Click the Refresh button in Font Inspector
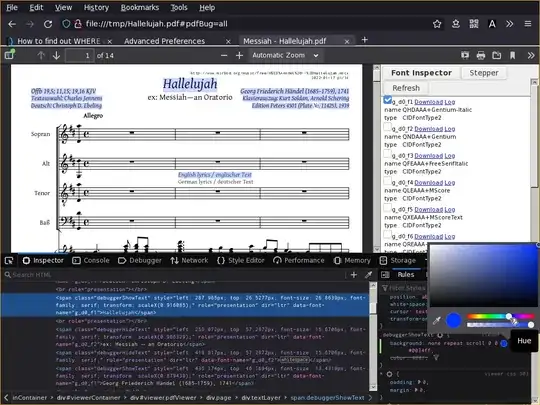The height and width of the screenshot is (405, 540). click(x=406, y=88)
